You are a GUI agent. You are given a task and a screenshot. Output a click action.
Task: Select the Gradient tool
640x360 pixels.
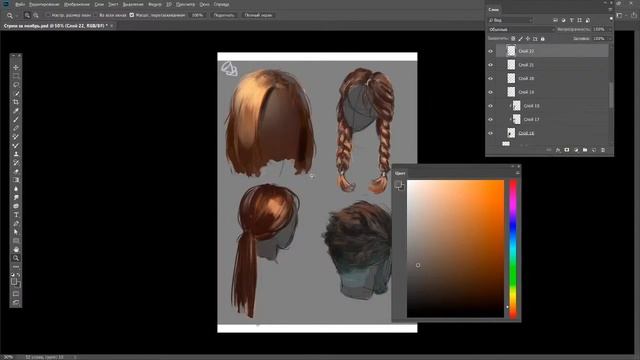[16, 180]
